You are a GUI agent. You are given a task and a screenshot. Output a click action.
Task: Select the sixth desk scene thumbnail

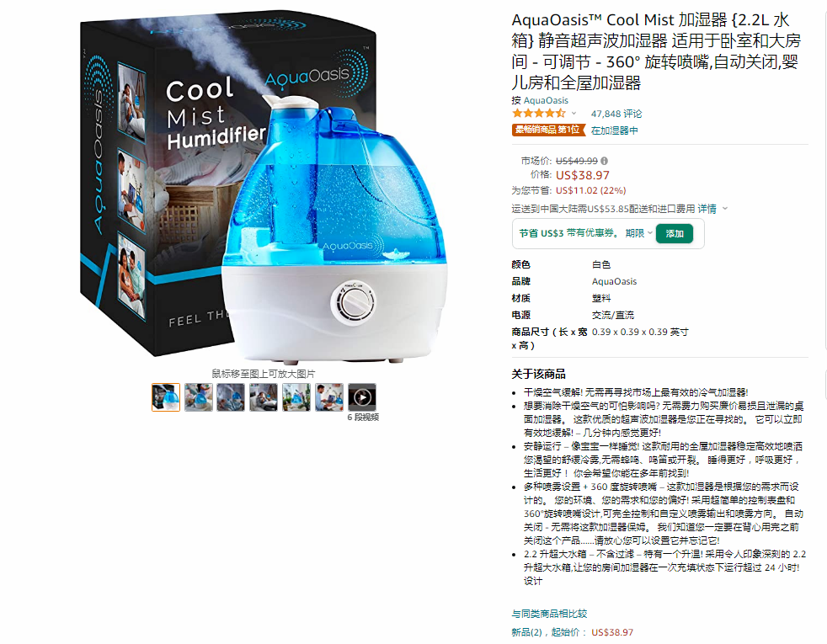point(329,397)
